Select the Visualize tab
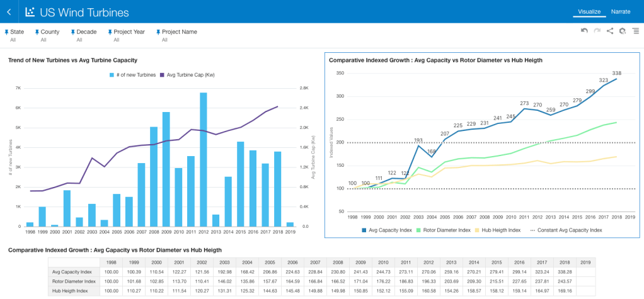Screen dimensions: 644x299 (589, 11)
